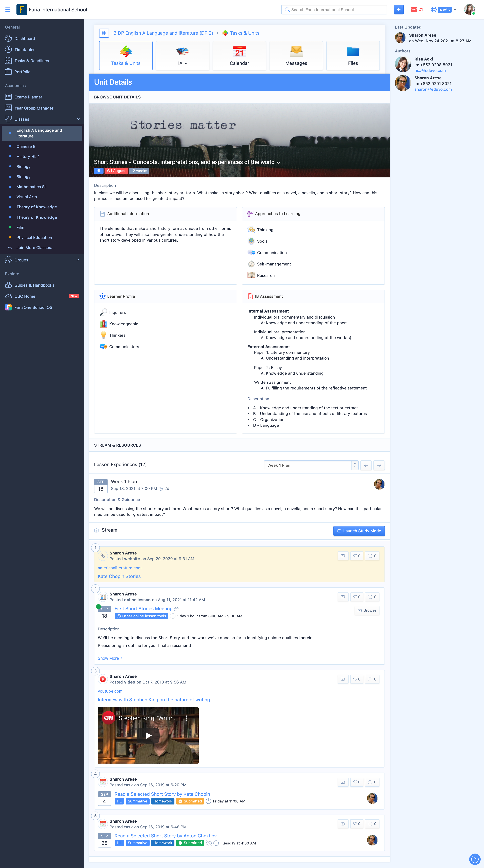Click the hamburger menu icon
The height and width of the screenshot is (868, 484).
[x=8, y=10]
